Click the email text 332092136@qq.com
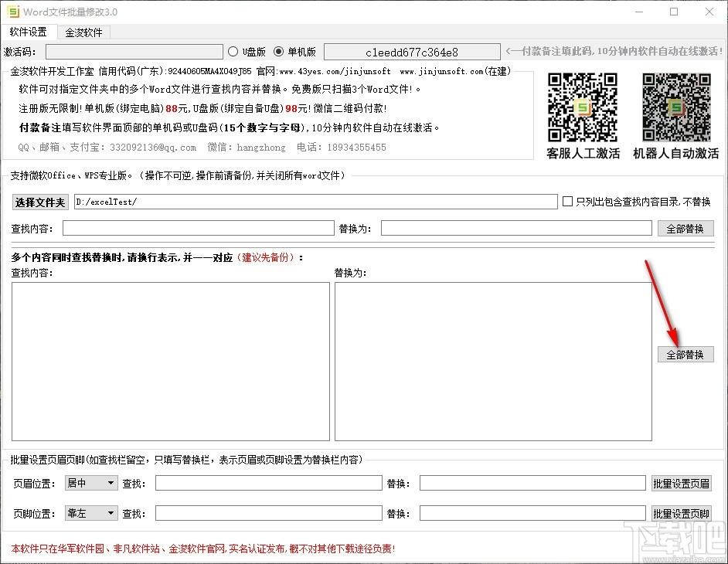The image size is (728, 564). pyautogui.click(x=153, y=148)
